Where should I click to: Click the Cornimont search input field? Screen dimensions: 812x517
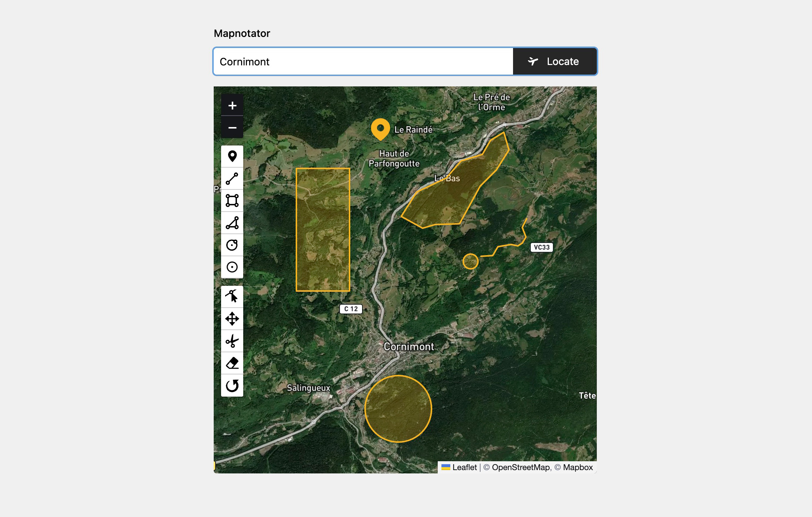tap(362, 61)
